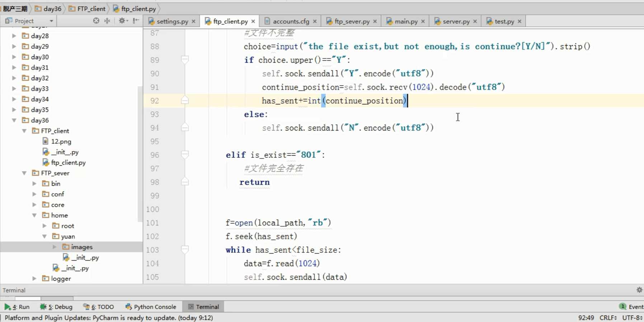Click the scroll from source target icon
Screen dimensions: 644x322
(96, 21)
